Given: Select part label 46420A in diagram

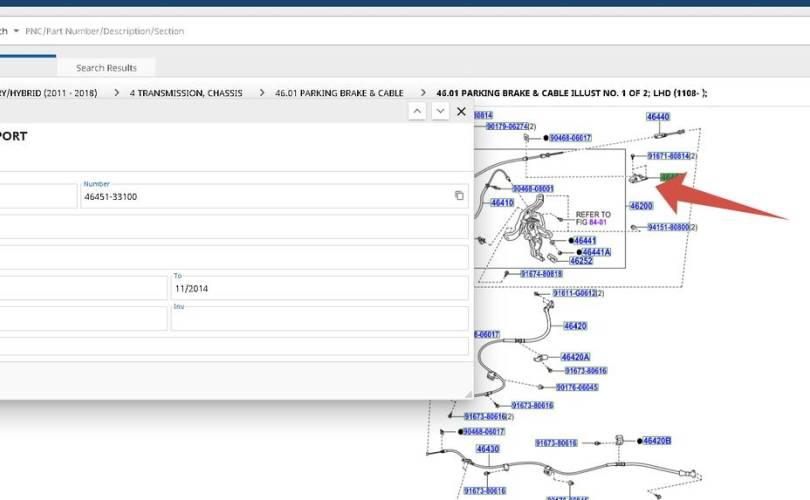Looking at the screenshot, I should 575,357.
